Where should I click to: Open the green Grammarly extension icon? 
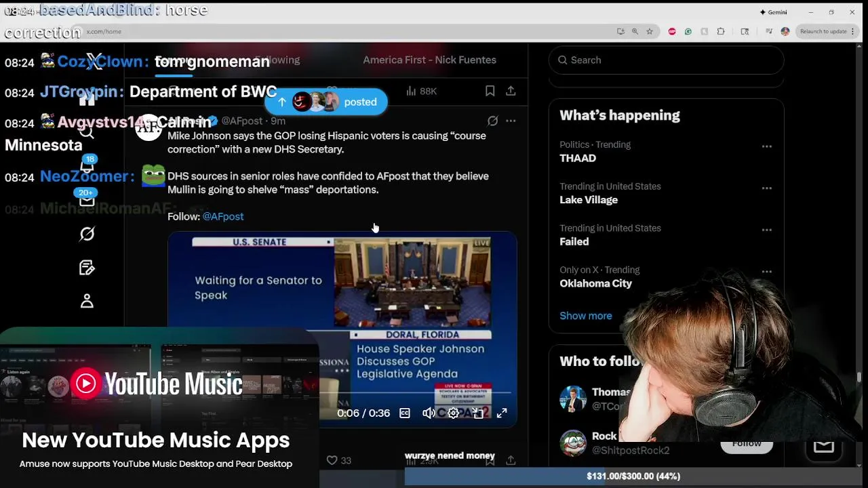pos(688,31)
